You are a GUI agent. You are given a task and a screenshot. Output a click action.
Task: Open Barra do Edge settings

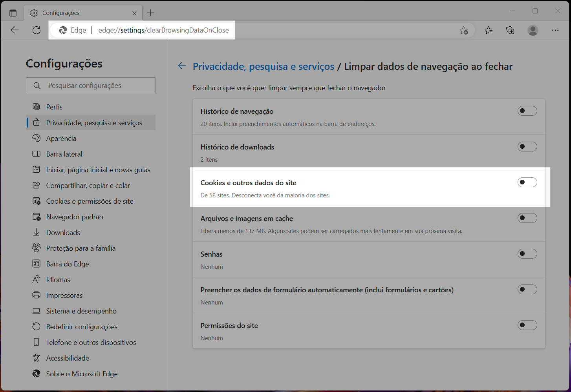coord(91,264)
